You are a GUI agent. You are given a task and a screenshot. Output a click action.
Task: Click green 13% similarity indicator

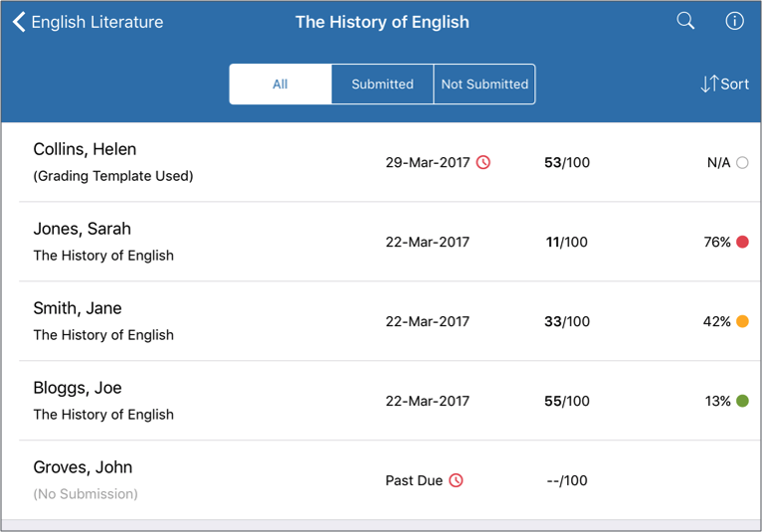(x=742, y=401)
